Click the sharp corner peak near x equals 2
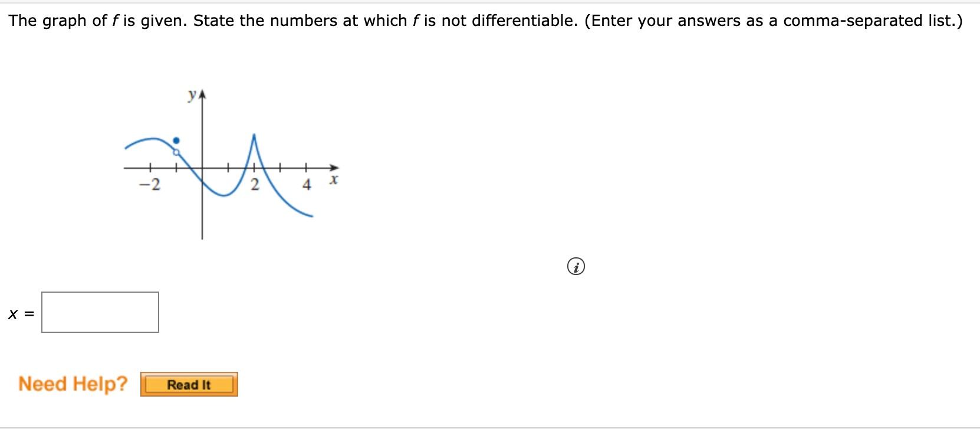Screen dimensions: 980x432 254,136
